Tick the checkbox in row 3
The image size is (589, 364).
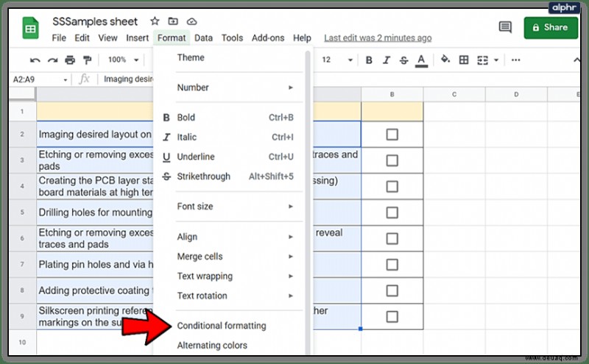(392, 160)
